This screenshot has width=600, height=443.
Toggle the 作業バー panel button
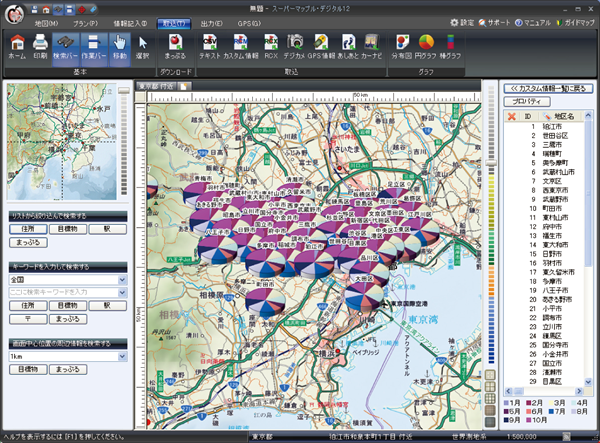92,46
